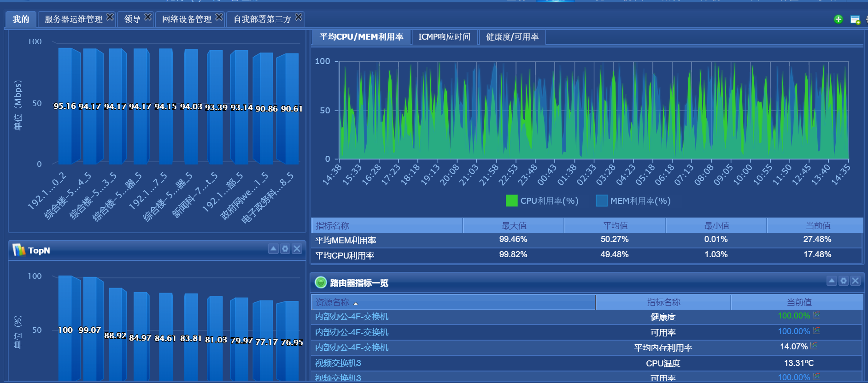Collapse the 路由器指标一览 panel
Screen dimensions: 868x383
(832, 281)
